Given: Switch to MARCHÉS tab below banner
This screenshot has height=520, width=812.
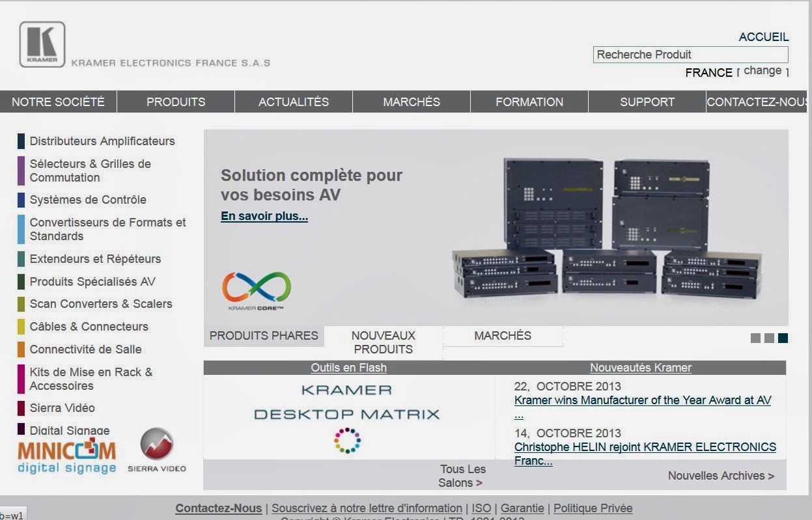Looking at the screenshot, I should click(x=503, y=336).
